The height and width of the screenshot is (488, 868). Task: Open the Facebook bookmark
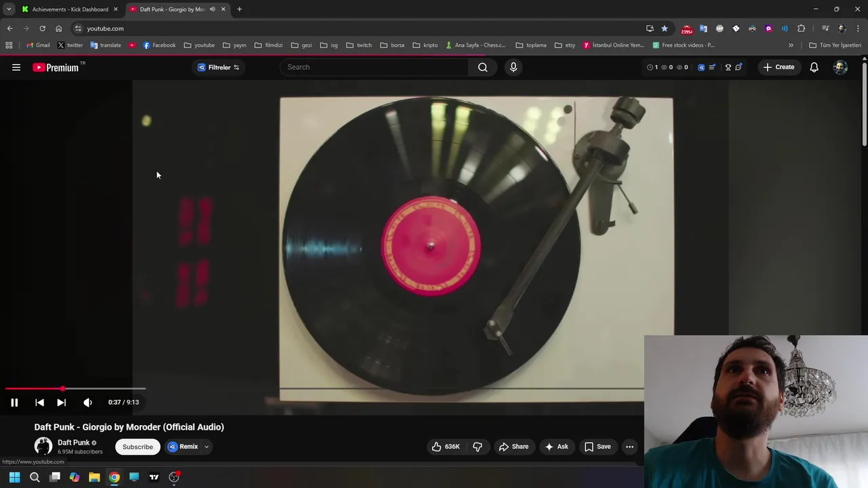[159, 45]
